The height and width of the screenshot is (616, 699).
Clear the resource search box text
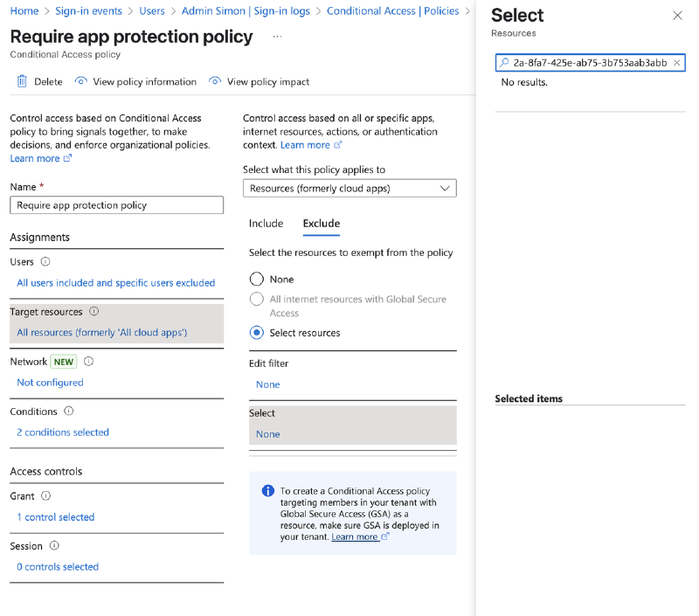(x=676, y=63)
